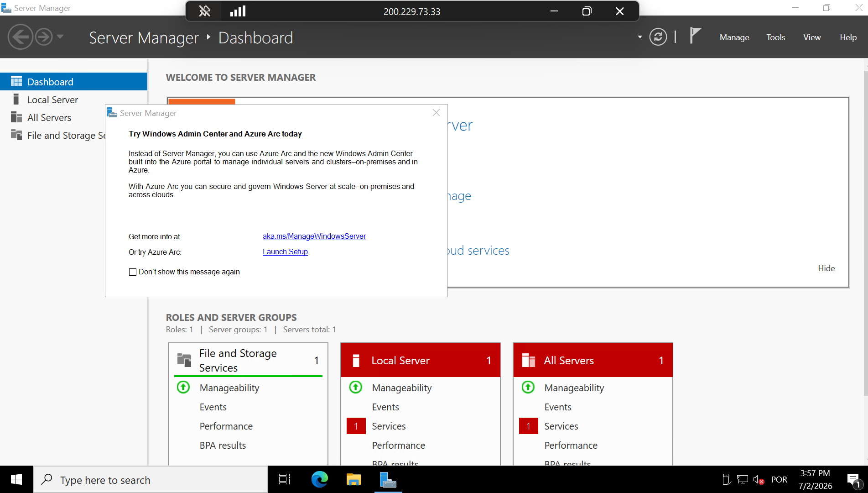The height and width of the screenshot is (493, 868).
Task: Open BPA results in File and Storage tile
Action: click(x=223, y=446)
